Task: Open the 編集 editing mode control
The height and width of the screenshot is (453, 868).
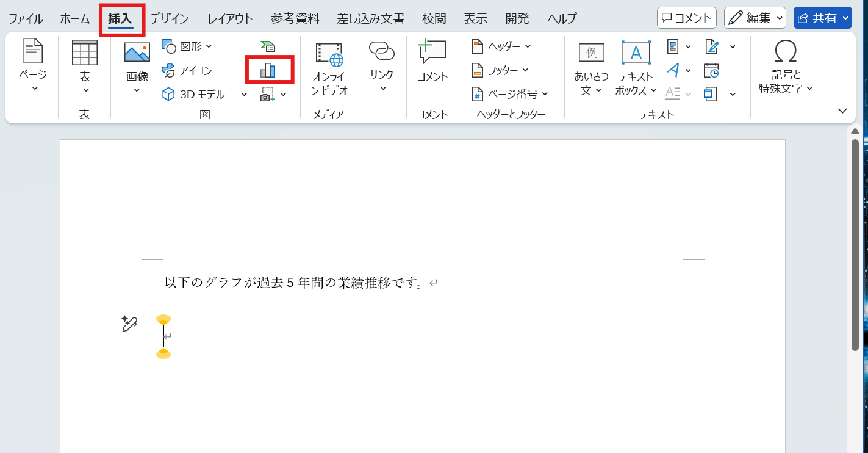Action: [x=755, y=17]
